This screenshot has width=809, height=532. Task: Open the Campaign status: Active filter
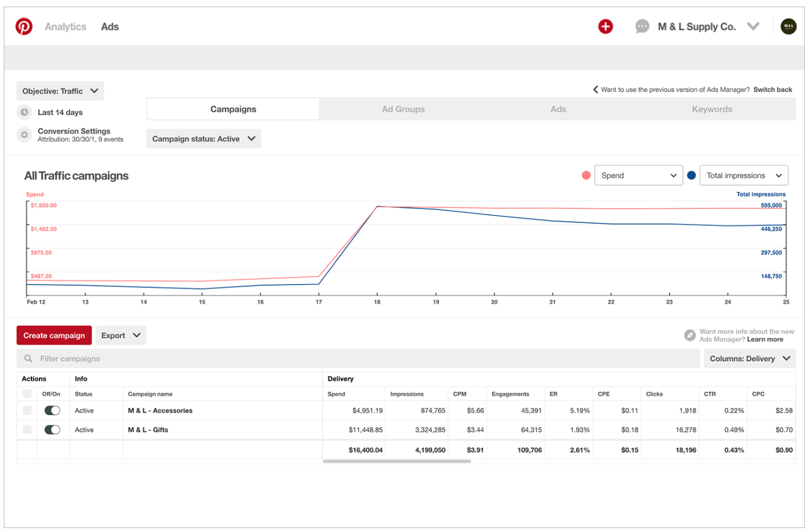tap(203, 138)
